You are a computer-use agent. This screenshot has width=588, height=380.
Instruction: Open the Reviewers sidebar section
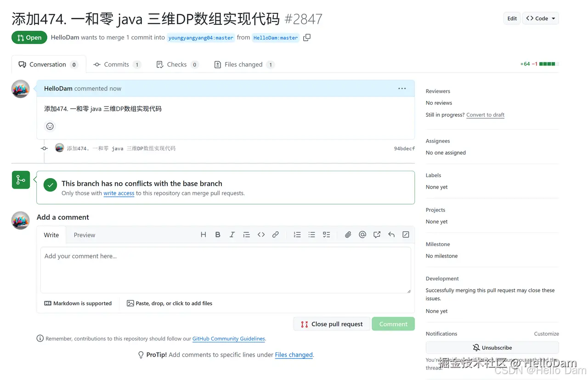[438, 91]
